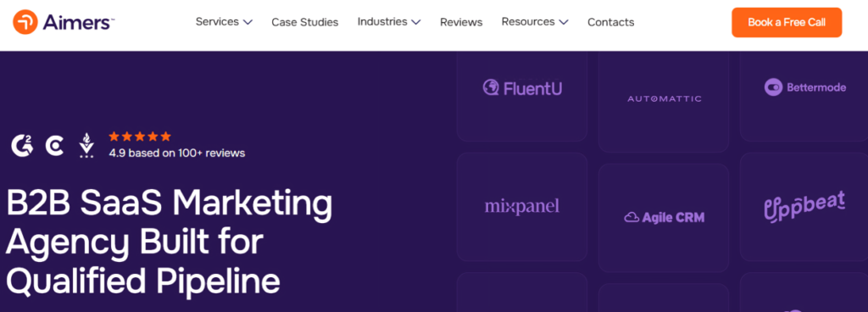Image resolution: width=868 pixels, height=312 pixels.
Task: Click the Clutch review platform icon
Action: point(54,146)
